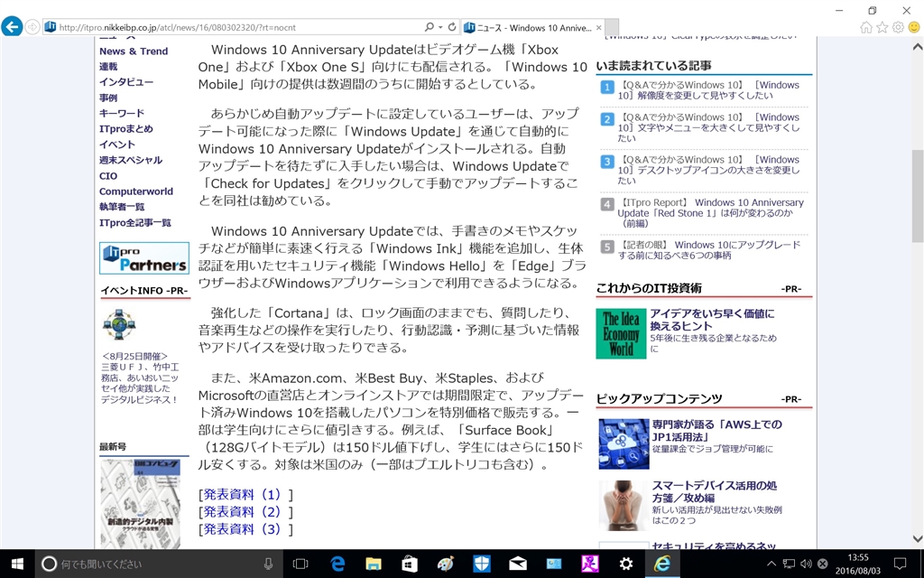Click the volume speaker tray icon

tap(806, 564)
